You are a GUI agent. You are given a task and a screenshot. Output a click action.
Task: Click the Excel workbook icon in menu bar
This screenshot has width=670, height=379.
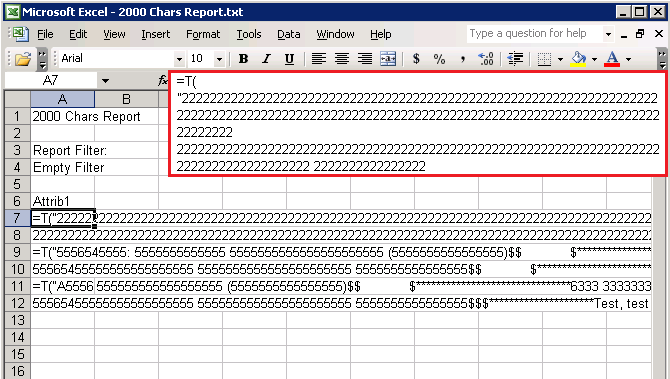pyautogui.click(x=20, y=34)
